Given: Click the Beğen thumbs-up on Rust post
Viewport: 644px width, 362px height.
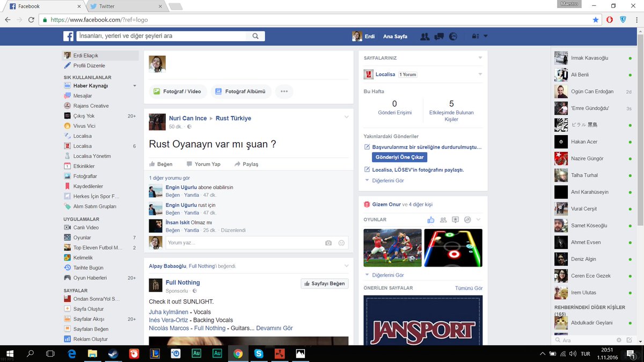Looking at the screenshot, I should tap(161, 164).
